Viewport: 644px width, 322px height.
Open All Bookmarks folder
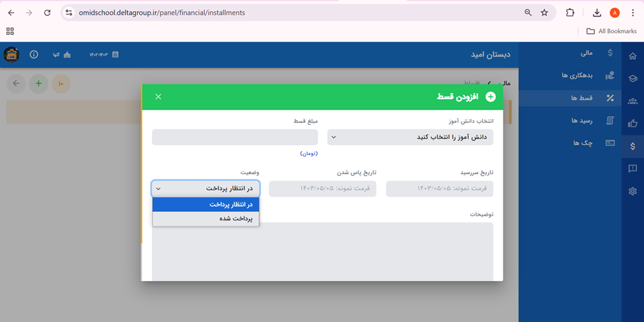click(612, 31)
